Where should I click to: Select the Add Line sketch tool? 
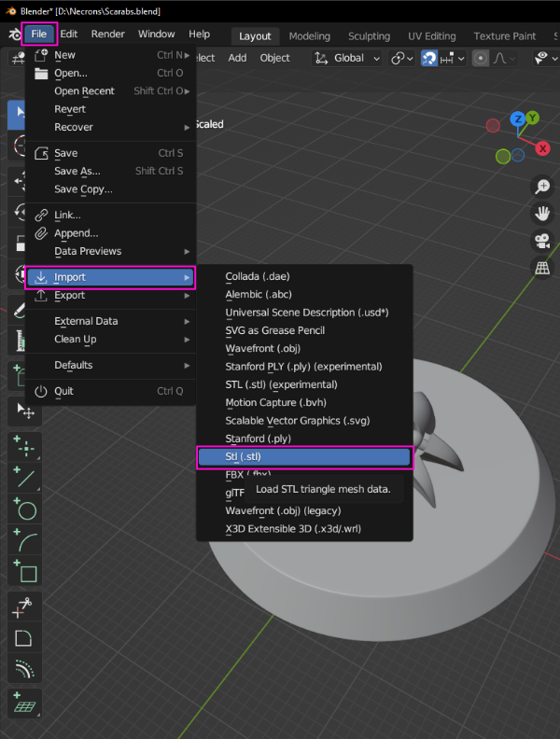pos(26,479)
